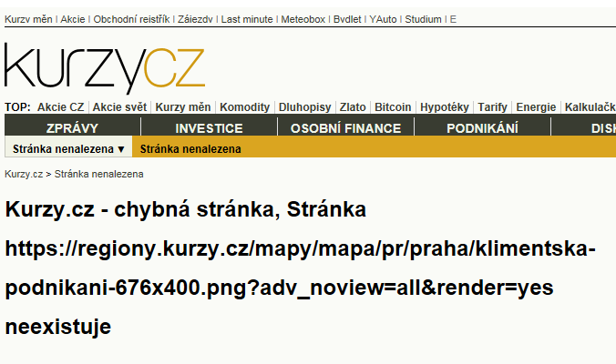
Task: Select Hypotéky in TOP row
Action: point(445,107)
